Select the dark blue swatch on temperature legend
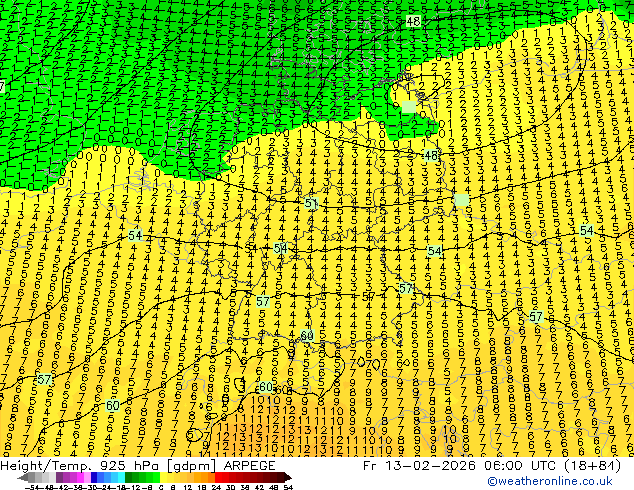 tap(94, 477)
